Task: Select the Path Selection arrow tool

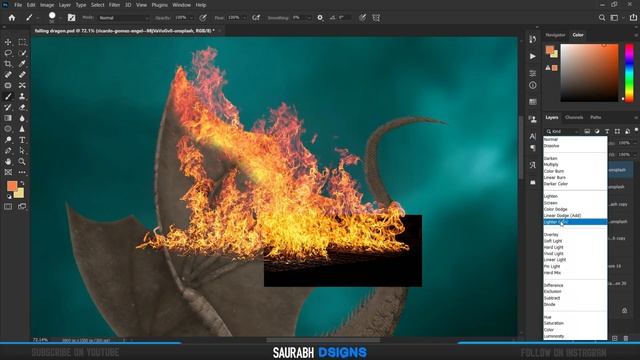Action: (22, 151)
